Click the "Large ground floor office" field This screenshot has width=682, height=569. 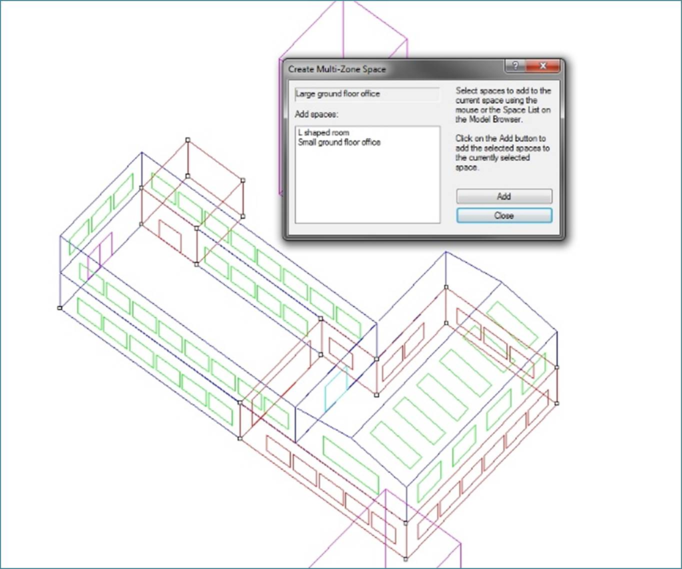(366, 94)
